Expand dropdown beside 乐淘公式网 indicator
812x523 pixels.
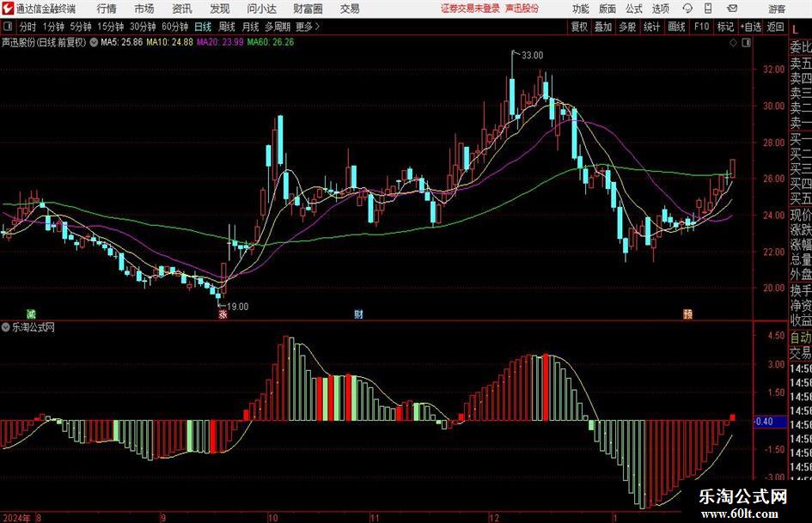6,327
